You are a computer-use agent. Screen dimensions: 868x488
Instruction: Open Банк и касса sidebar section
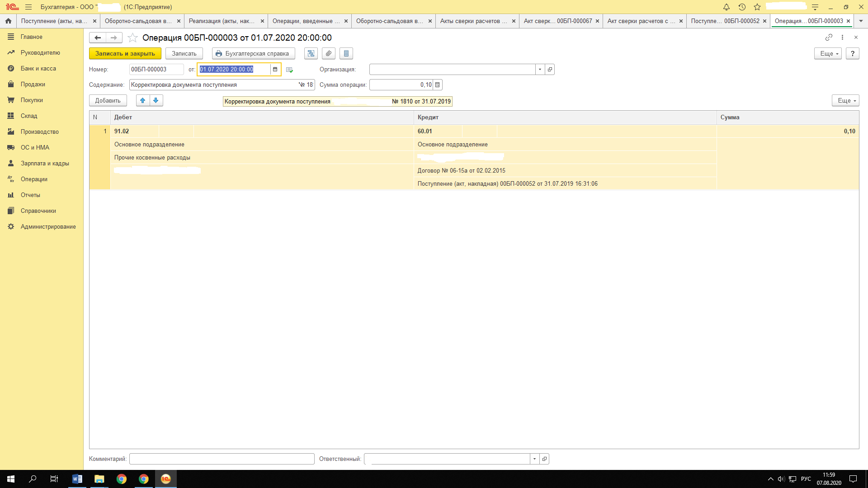click(38, 68)
